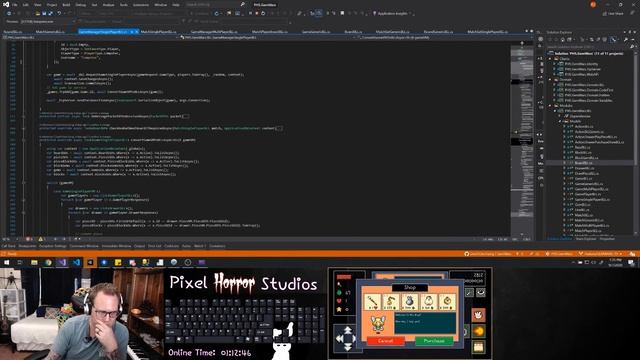Collapse the Models folder in Solution Explorer
This screenshot has height=360, width=640.
pos(560,121)
